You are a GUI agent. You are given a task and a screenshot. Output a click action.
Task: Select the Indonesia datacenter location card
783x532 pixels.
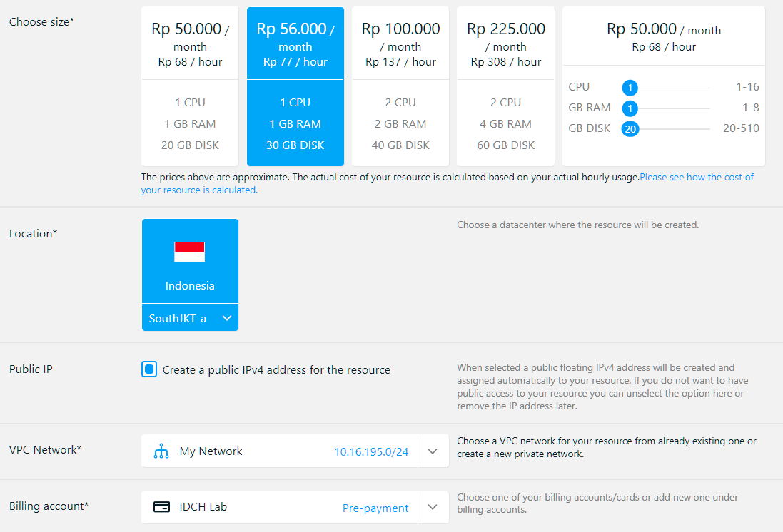tap(190, 262)
